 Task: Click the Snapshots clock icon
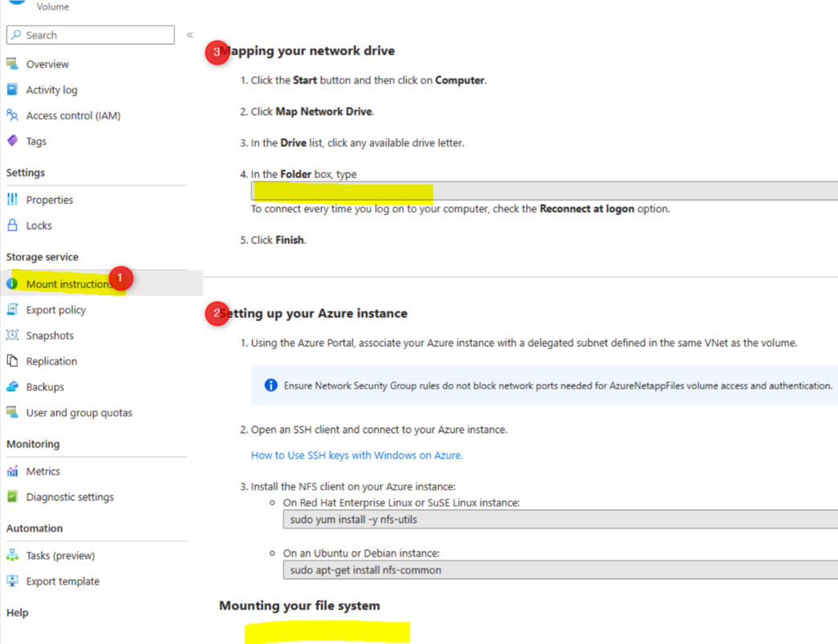(x=12, y=335)
